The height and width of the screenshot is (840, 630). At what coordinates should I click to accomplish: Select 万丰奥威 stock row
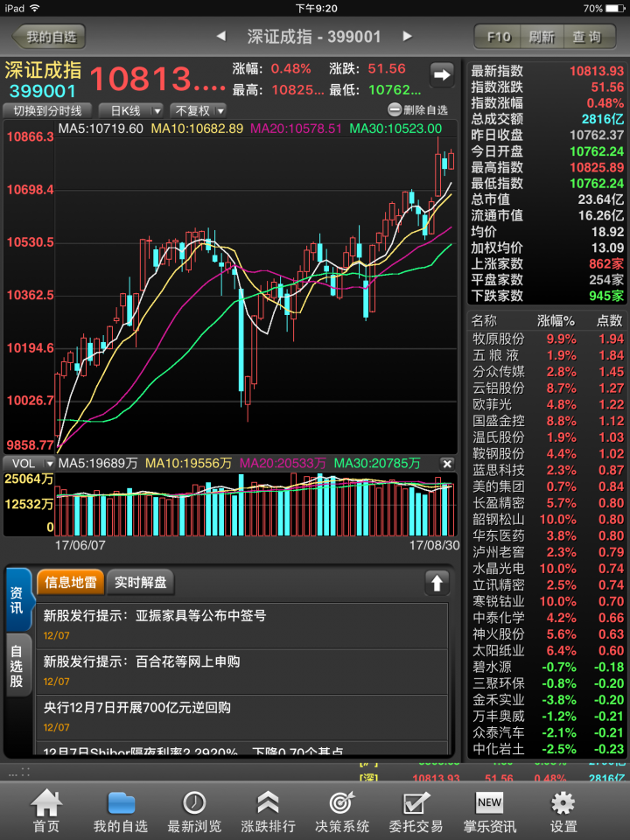(548, 717)
